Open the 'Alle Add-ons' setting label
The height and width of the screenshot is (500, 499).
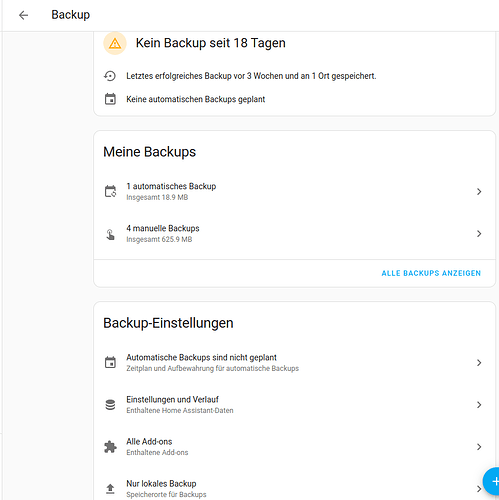149,442
